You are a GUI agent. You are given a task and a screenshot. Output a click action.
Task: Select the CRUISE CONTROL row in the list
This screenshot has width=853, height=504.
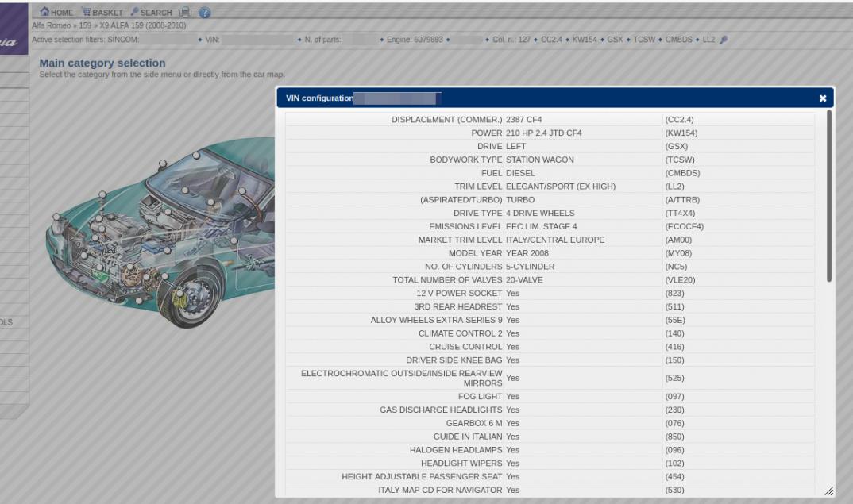(550, 347)
